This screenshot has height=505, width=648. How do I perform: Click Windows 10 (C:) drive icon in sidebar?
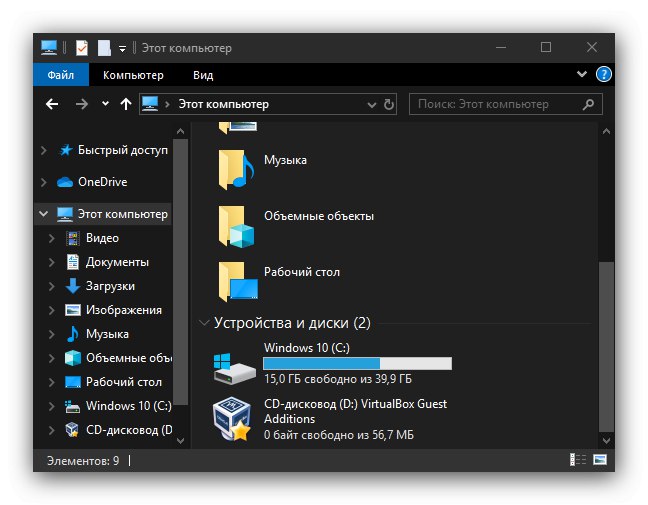[x=73, y=407]
